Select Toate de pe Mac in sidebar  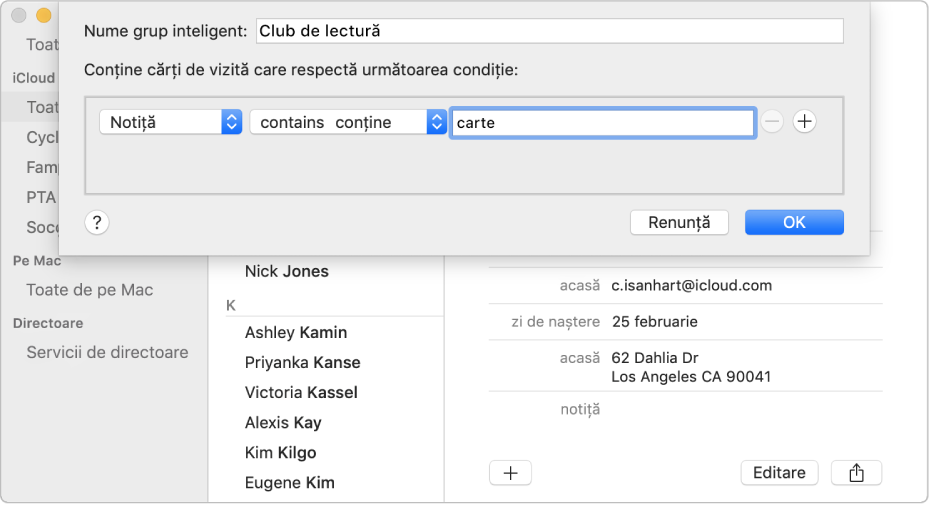(x=90, y=290)
